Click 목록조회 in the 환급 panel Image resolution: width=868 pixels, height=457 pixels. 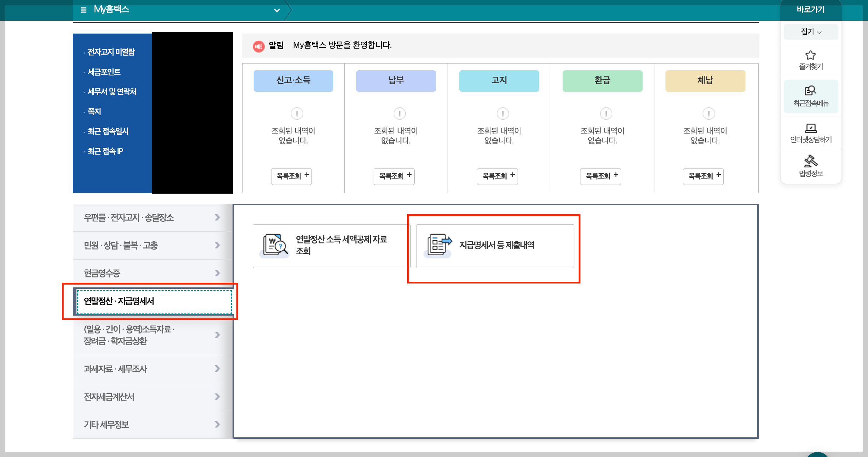[x=600, y=176]
